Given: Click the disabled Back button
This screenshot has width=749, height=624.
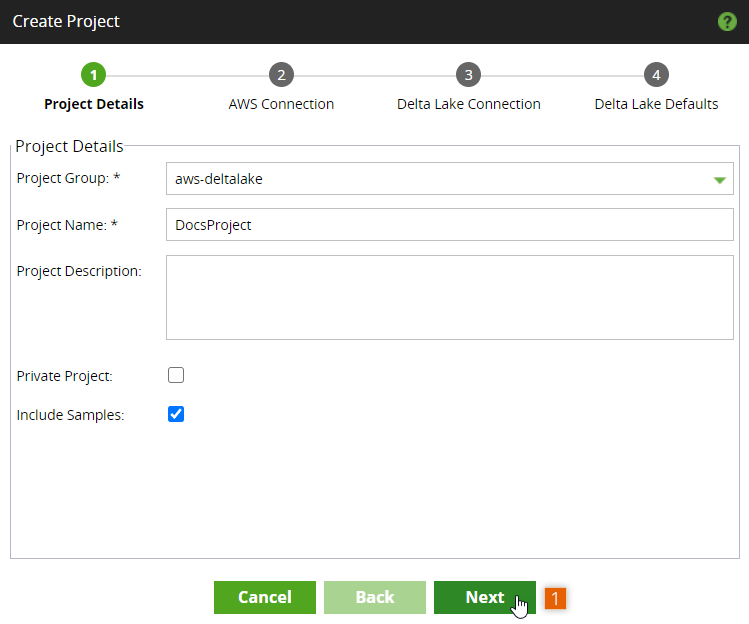Looking at the screenshot, I should click(374, 597).
